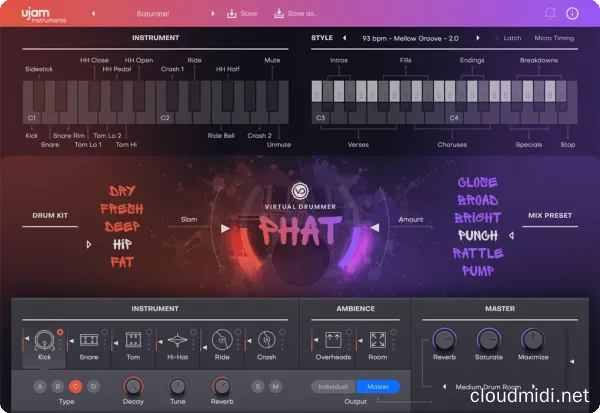
Task: Click the Save icon in header
Action: pyautogui.click(x=232, y=14)
